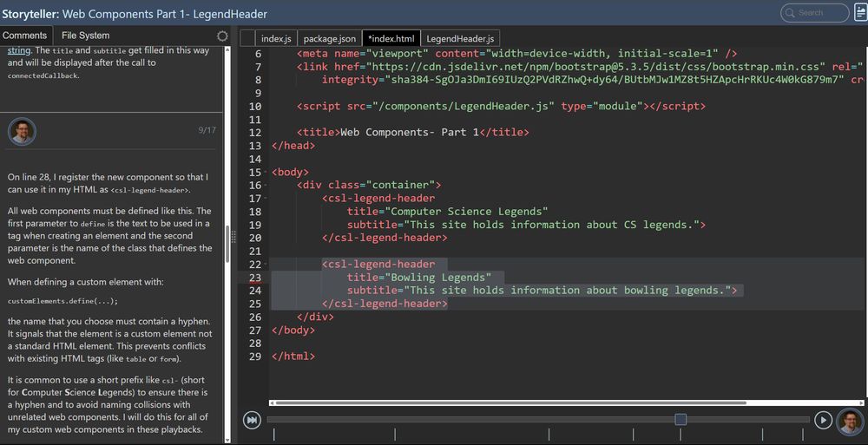This screenshot has height=445, width=868.
Task: Click '<div class="container">' on line 16
Action: (x=369, y=185)
